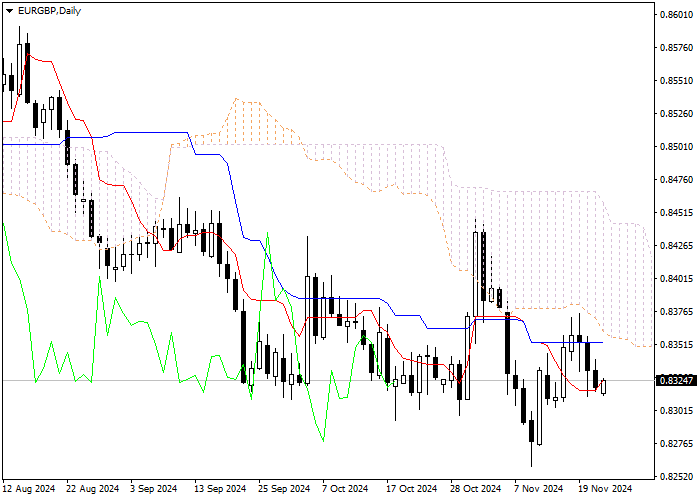Click the 13 Sep 2024 date label
The width and height of the screenshot is (700, 500).
point(220,489)
